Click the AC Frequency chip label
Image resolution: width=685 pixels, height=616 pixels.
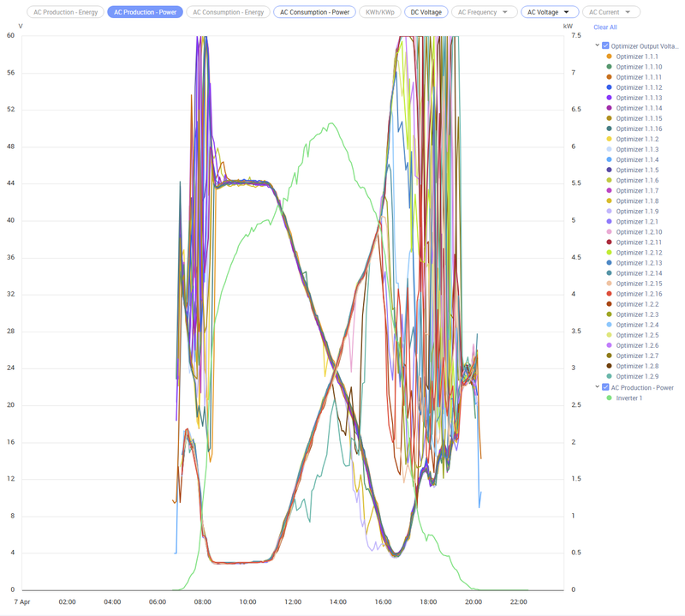(477, 12)
